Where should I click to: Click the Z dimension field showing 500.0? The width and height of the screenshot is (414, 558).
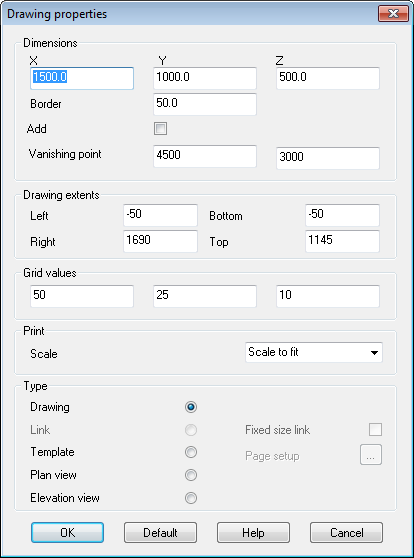328,78
